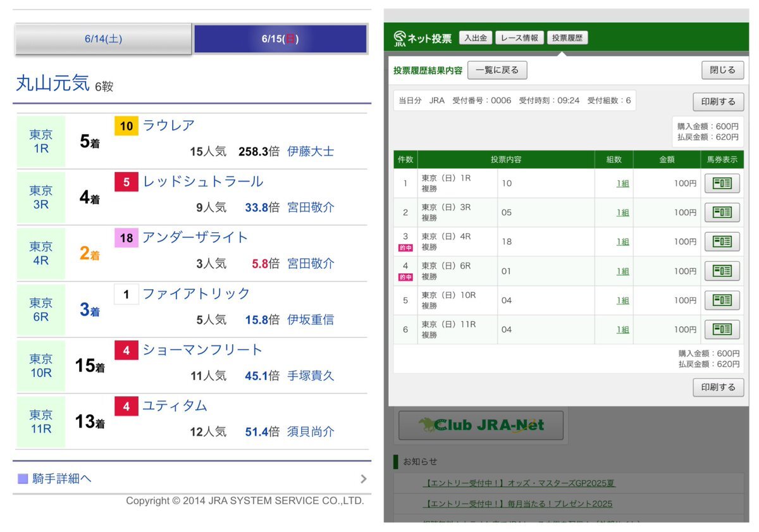Screen dimensions: 759x532
Task: Open 騎手詳細へ link
Action: (62, 479)
